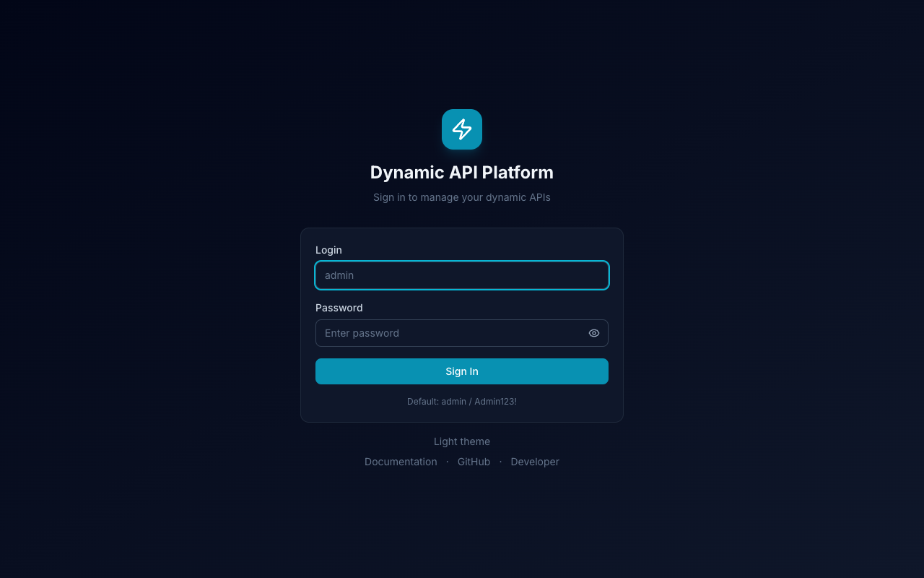
Task: Show password using the eye icon
Action: (594, 333)
